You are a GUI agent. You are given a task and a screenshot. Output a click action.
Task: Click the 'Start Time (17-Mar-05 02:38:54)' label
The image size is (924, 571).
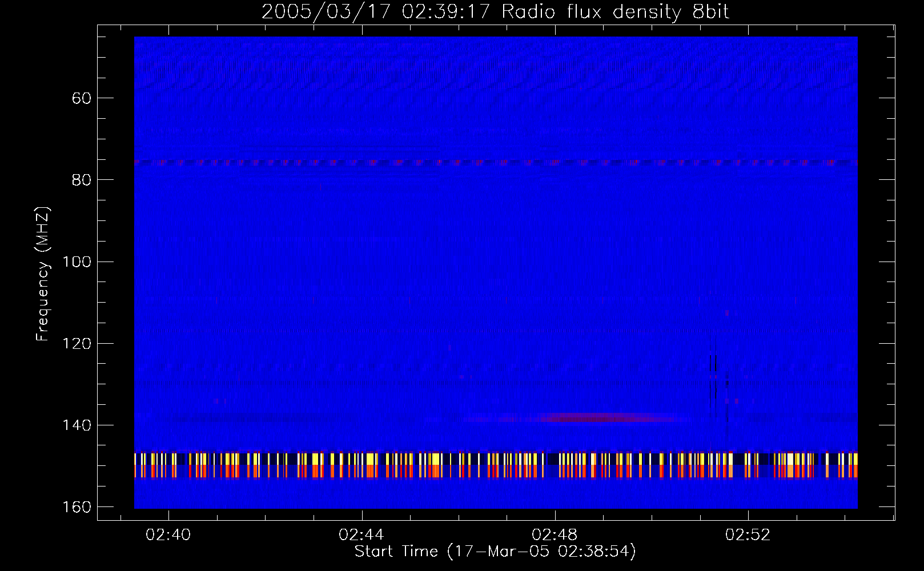tap(495, 552)
